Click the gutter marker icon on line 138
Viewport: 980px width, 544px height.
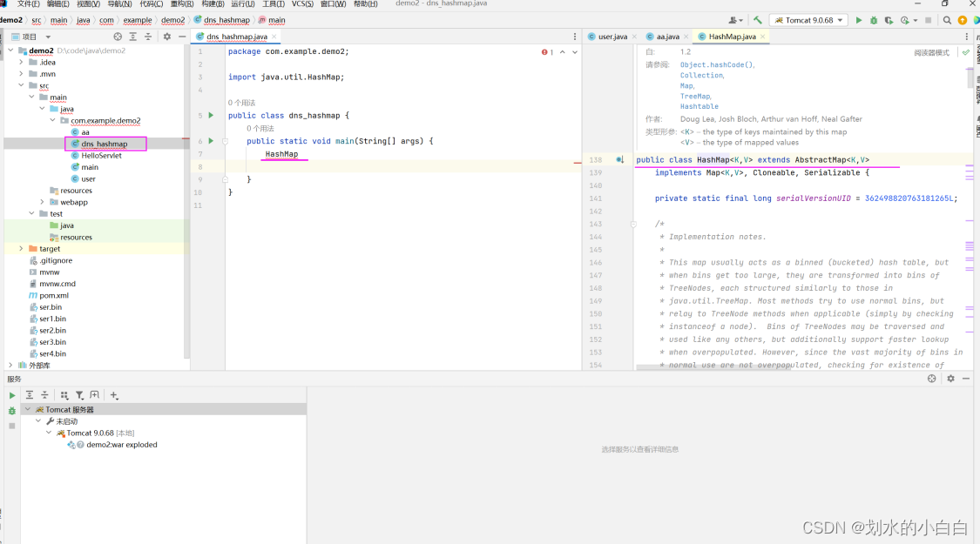pyautogui.click(x=620, y=160)
